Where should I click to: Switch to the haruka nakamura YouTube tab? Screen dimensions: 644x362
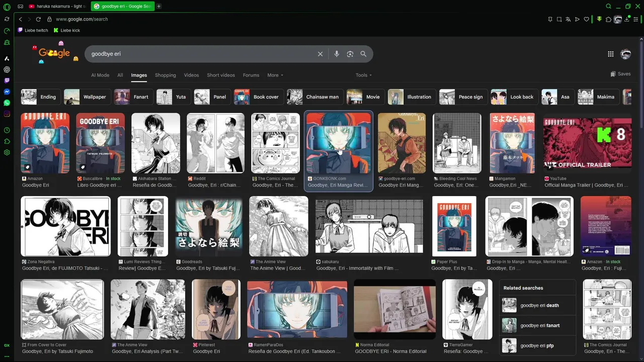[56, 7]
